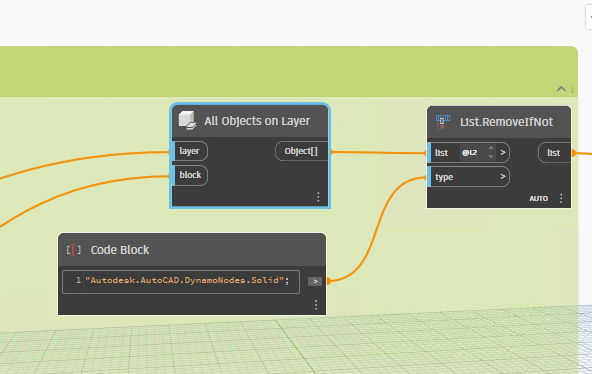Image resolution: width=592 pixels, height=374 pixels.
Task: Open options menu of List.RemoveIfNot node
Action: click(x=561, y=198)
